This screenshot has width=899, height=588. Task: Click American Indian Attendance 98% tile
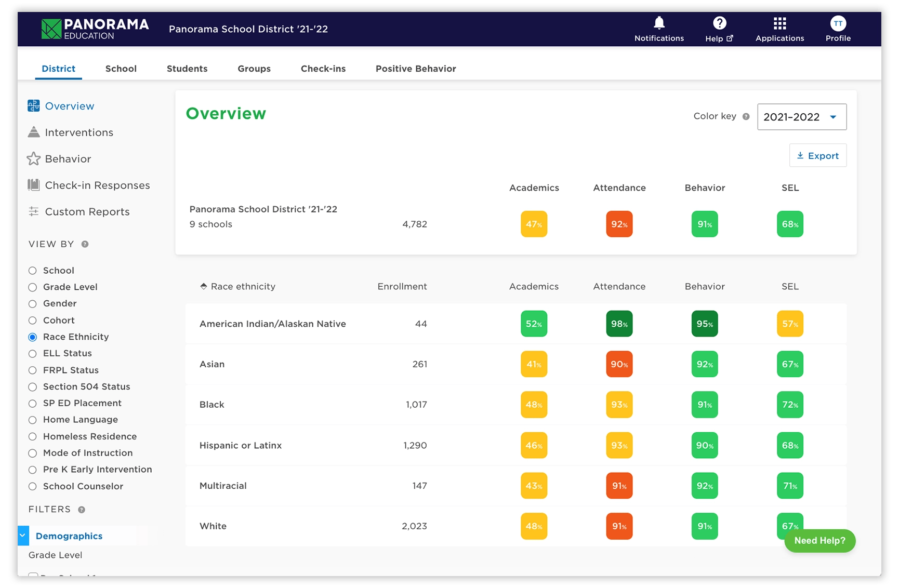[x=619, y=324]
